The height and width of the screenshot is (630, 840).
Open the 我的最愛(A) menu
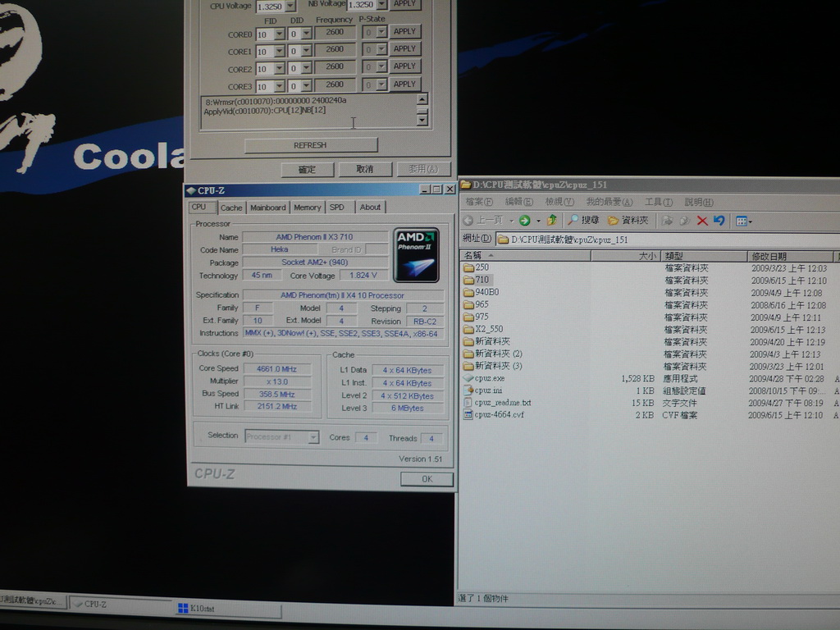(x=609, y=202)
